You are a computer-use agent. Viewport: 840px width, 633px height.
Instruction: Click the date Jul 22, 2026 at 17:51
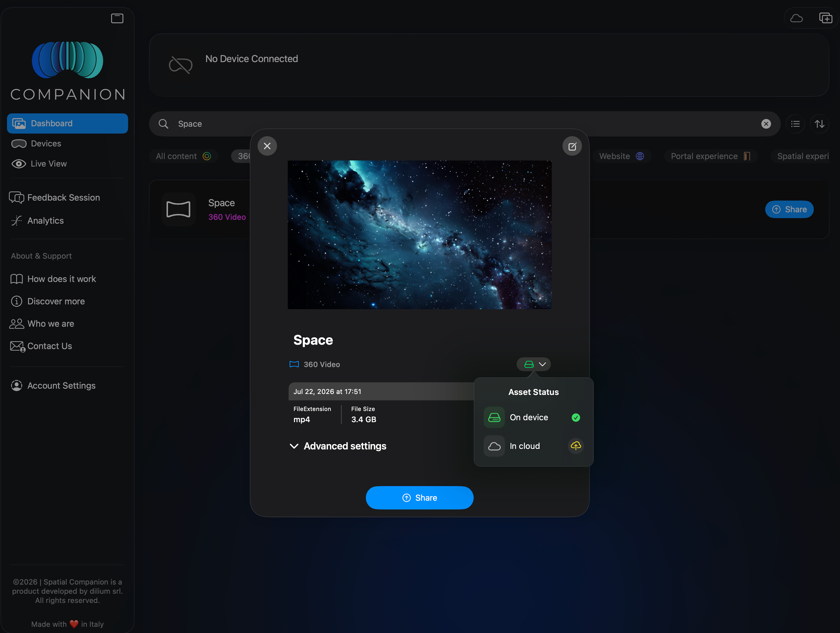pyautogui.click(x=327, y=392)
